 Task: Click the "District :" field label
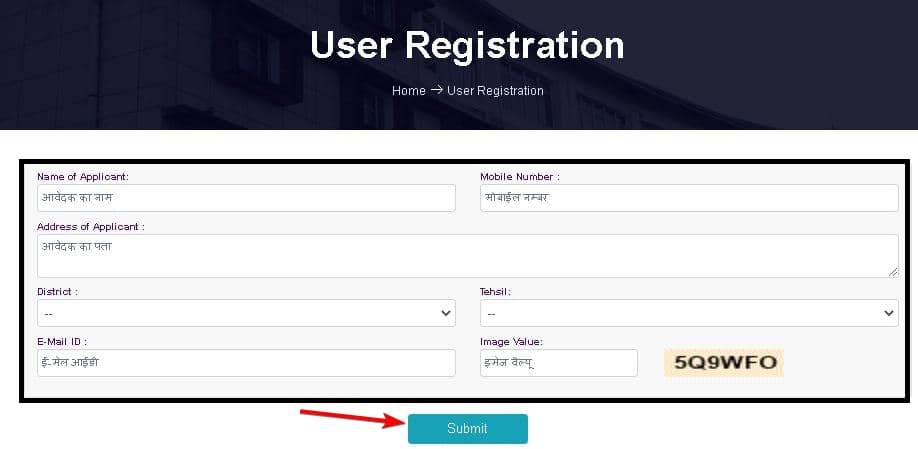coord(58,291)
